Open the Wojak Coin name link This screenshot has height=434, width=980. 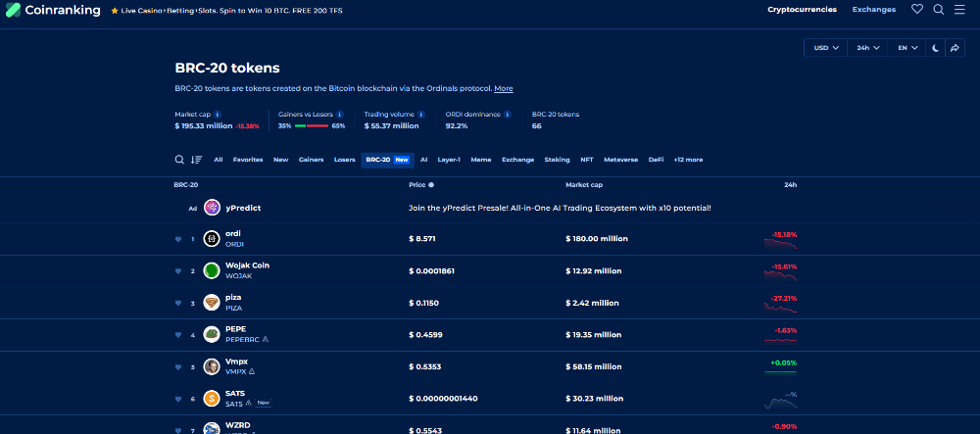point(248,265)
